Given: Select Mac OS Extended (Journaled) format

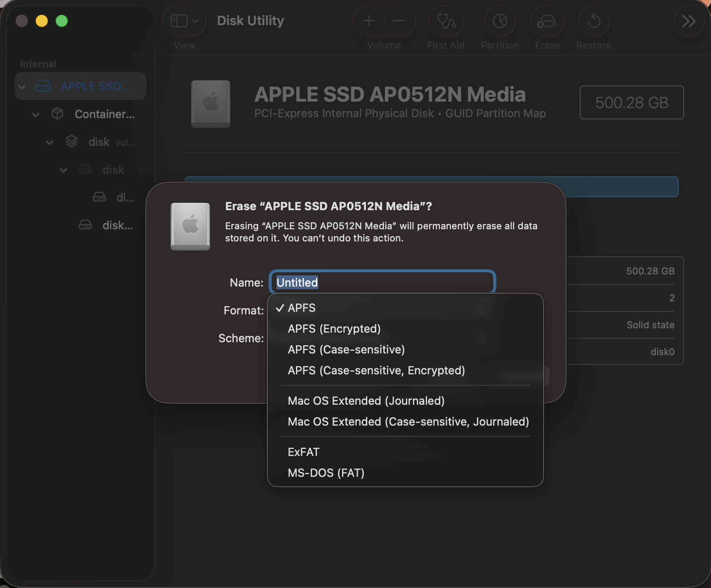Looking at the screenshot, I should click(366, 401).
